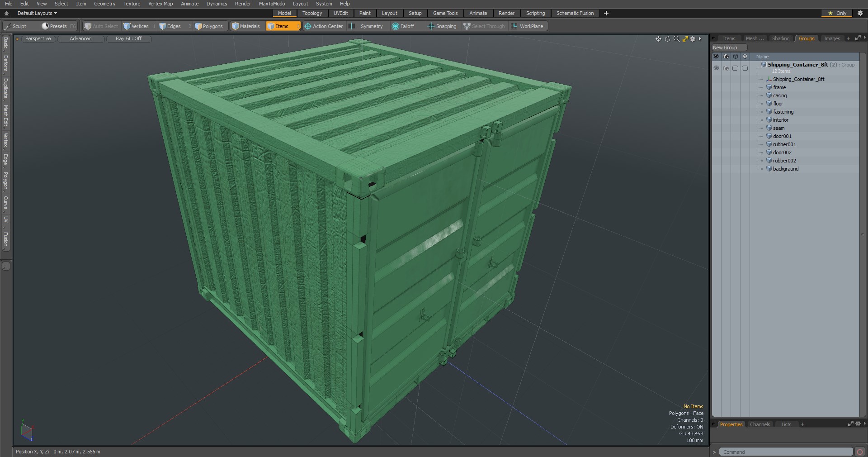This screenshot has height=457, width=868.
Task: Click the home arrow icon beside Default Layouts
Action: point(6,13)
